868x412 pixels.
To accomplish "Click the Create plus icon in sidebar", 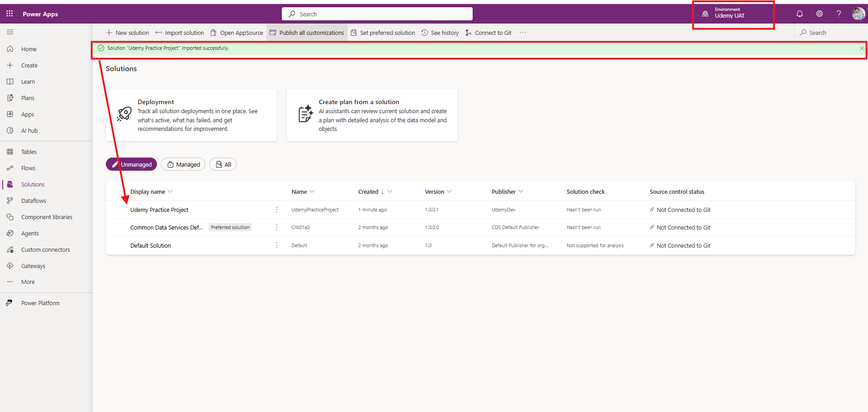I will 10,65.
